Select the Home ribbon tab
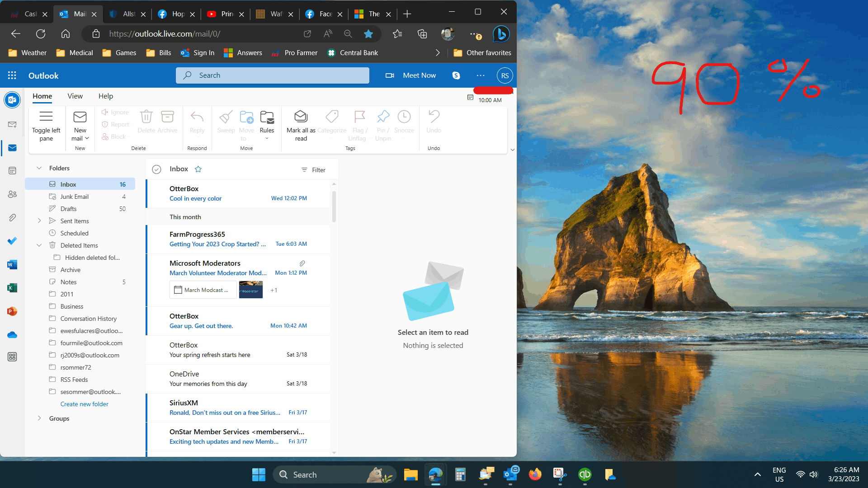This screenshot has height=488, width=868. tap(42, 96)
